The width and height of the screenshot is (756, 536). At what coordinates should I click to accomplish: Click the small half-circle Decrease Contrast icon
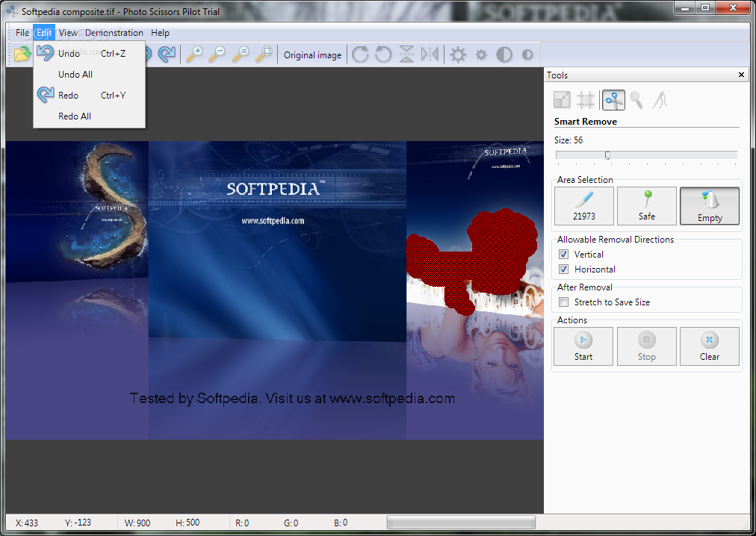(527, 54)
